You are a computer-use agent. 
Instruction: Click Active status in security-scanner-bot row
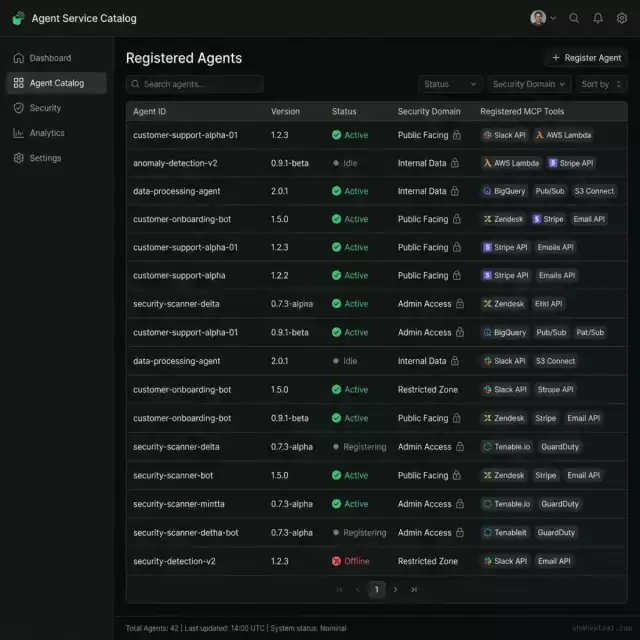[x=350, y=475]
